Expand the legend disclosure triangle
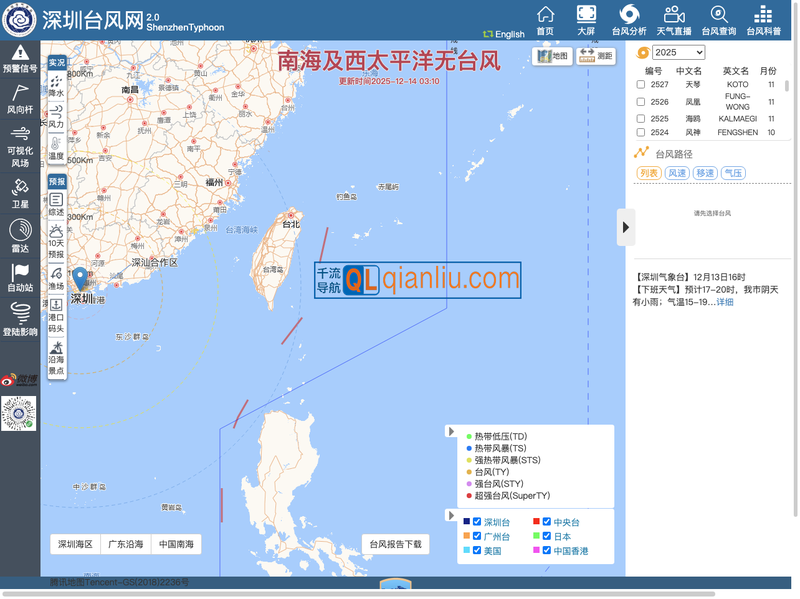The height and width of the screenshot is (599, 800). [452, 430]
